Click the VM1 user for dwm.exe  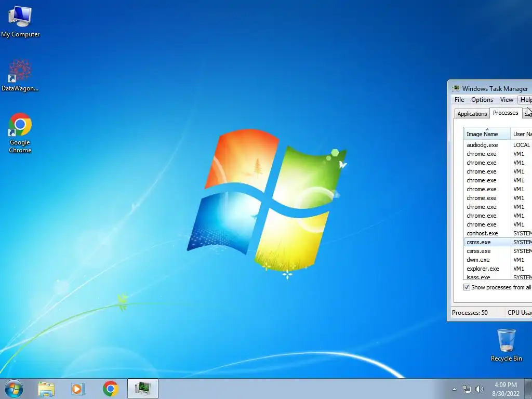click(519, 260)
